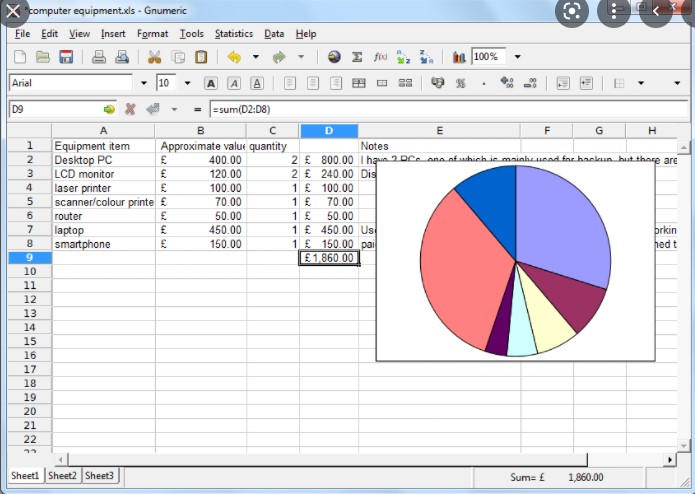This screenshot has width=695, height=494.
Task: Toggle left text alignment
Action: point(289,83)
